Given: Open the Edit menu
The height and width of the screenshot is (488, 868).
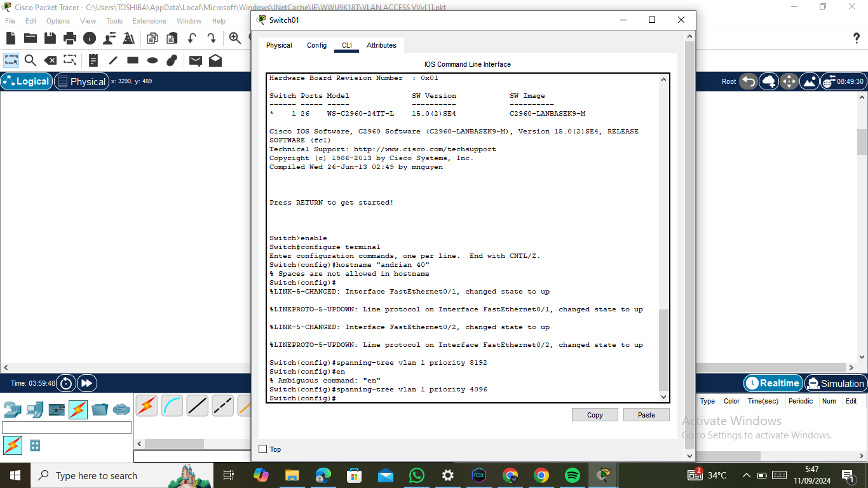Looking at the screenshot, I should point(31,21).
